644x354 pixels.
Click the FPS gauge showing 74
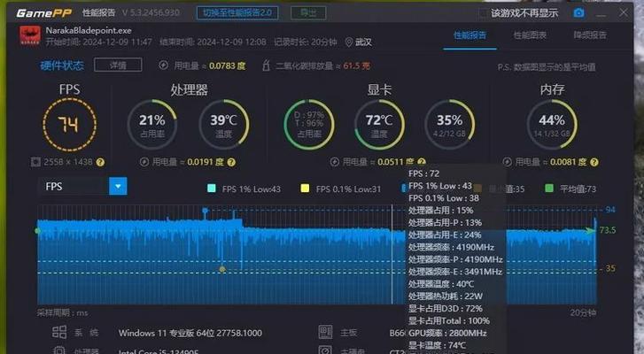pos(69,125)
